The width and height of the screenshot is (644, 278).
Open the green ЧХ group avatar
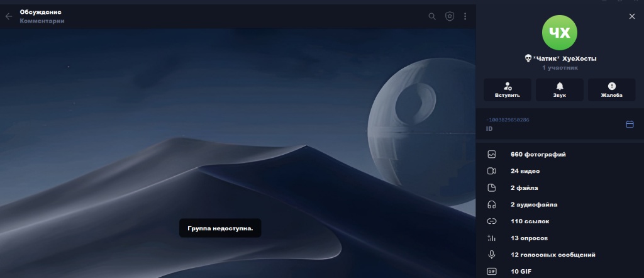tap(559, 33)
